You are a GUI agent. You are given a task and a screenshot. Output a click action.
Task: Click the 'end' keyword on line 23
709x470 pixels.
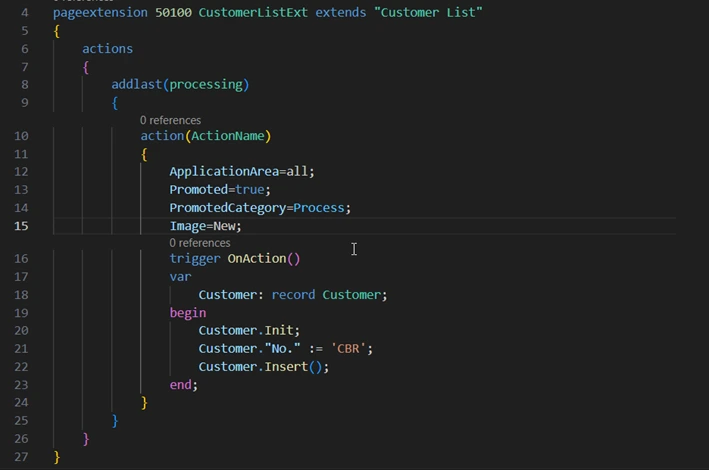coord(180,385)
